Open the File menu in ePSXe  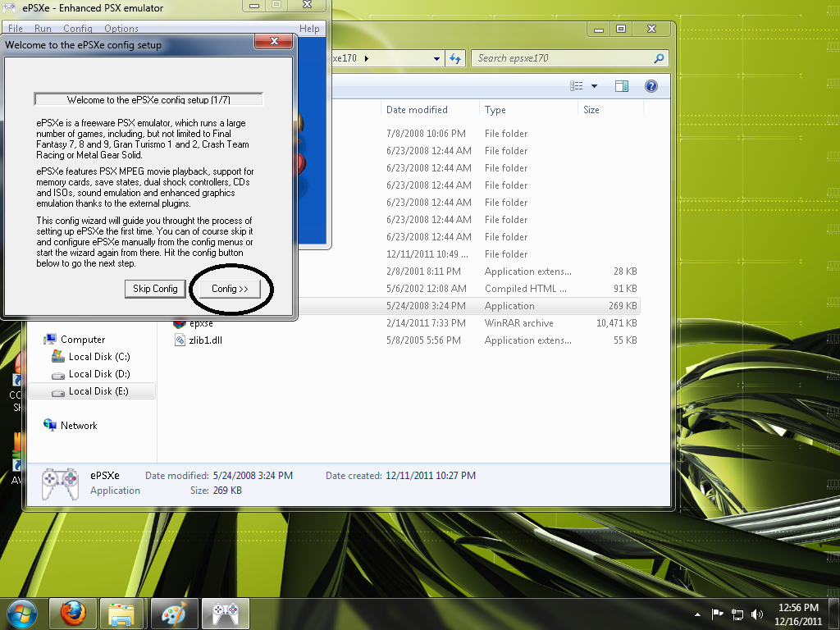(15, 29)
